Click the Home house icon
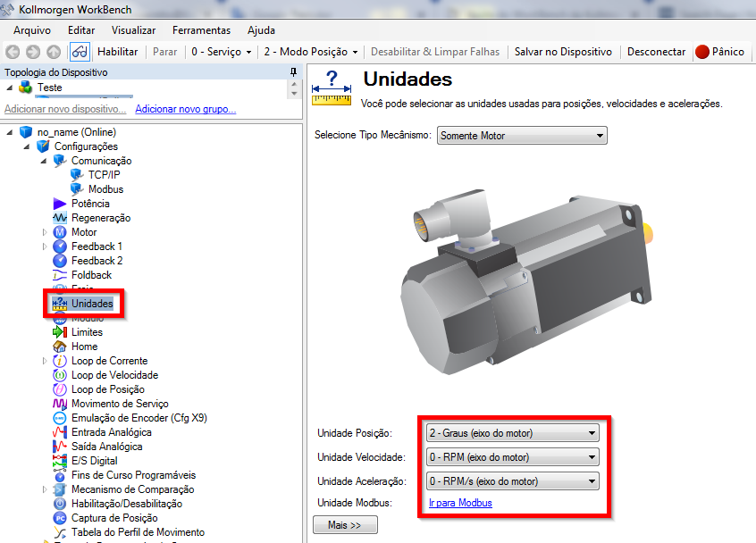The height and width of the screenshot is (543, 756). coord(60,347)
